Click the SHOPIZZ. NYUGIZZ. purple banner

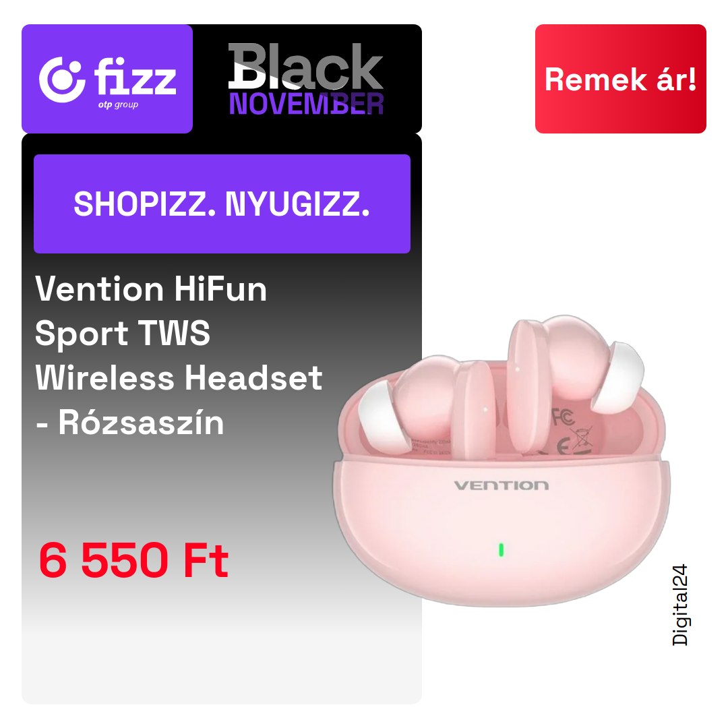click(x=222, y=204)
